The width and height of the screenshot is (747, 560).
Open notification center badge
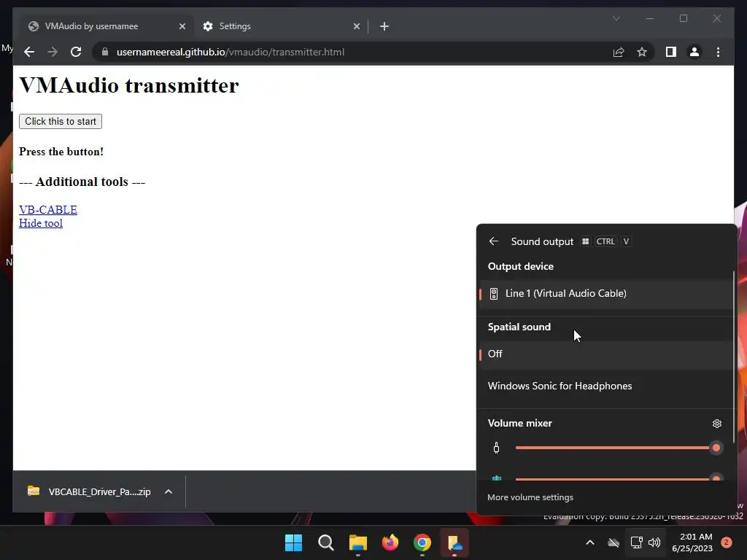coord(727,542)
